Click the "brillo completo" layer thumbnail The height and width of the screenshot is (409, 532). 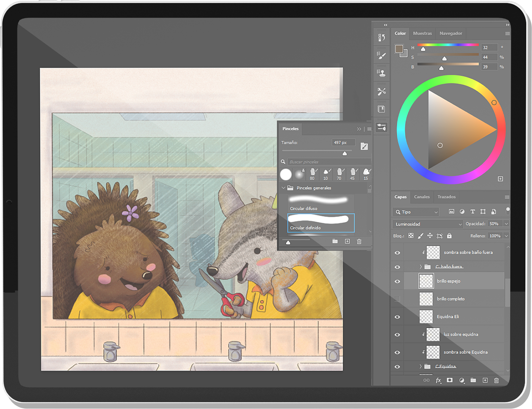426,299
